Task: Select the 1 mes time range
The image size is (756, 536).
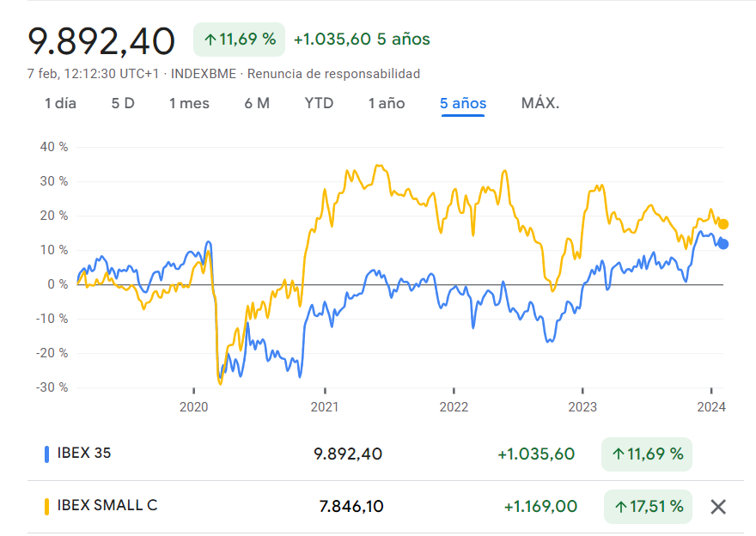Action: (x=189, y=104)
